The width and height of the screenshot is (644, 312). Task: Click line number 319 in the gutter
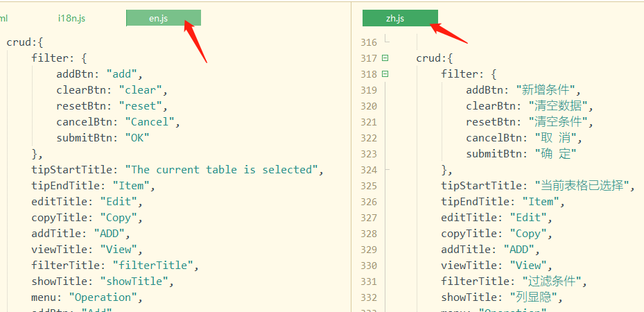pos(369,90)
